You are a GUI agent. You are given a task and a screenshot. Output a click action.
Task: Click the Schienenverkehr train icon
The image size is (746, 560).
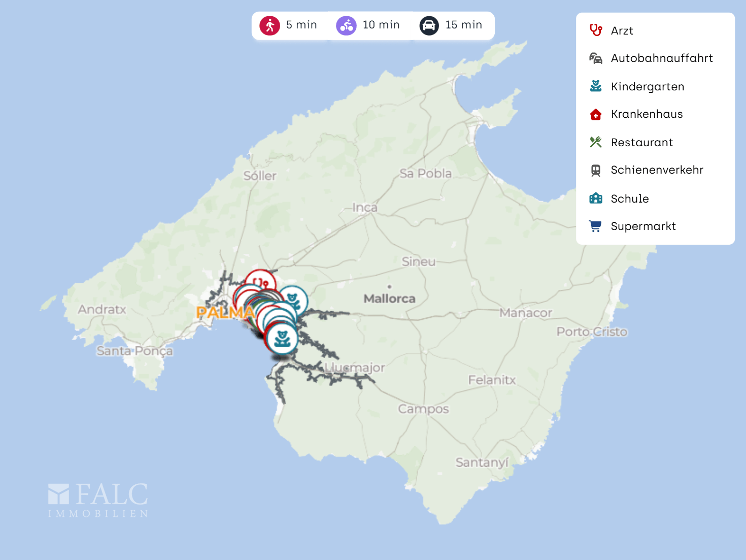596,170
